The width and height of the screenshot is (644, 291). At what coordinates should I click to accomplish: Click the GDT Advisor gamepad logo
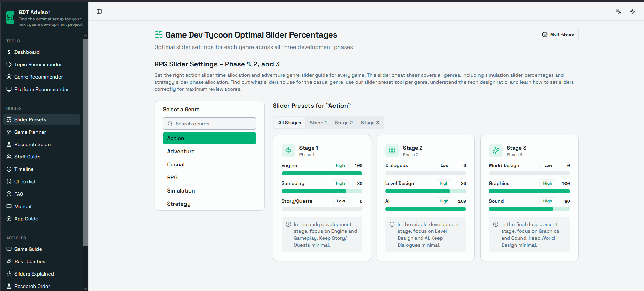10,18
